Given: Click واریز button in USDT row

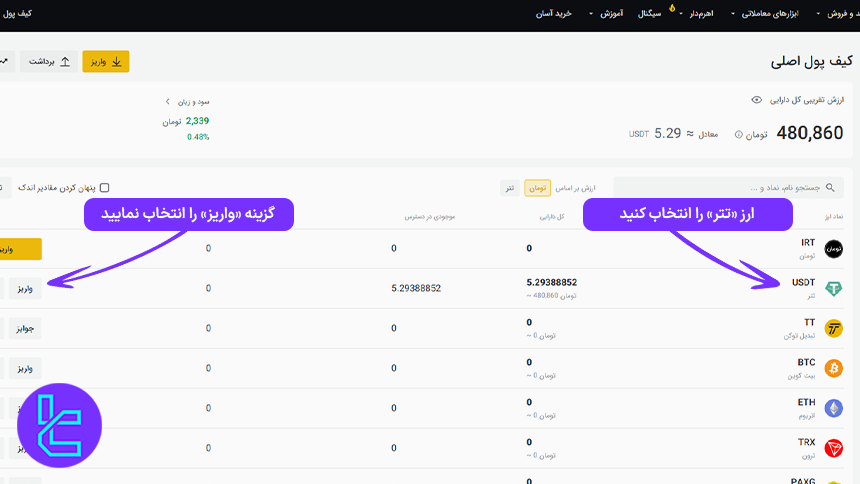Looking at the screenshot, I should coord(25,289).
